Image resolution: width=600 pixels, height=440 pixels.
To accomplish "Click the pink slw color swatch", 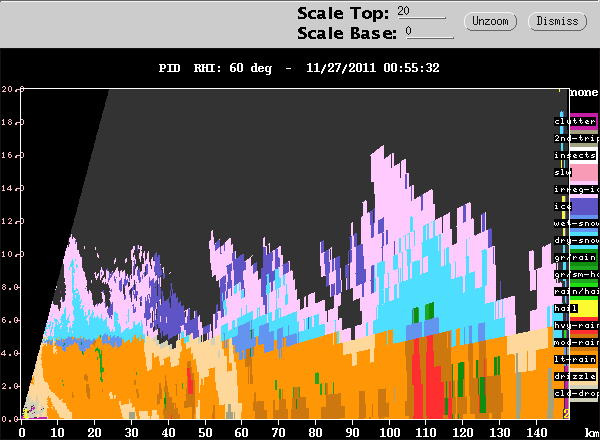I will 584,172.
